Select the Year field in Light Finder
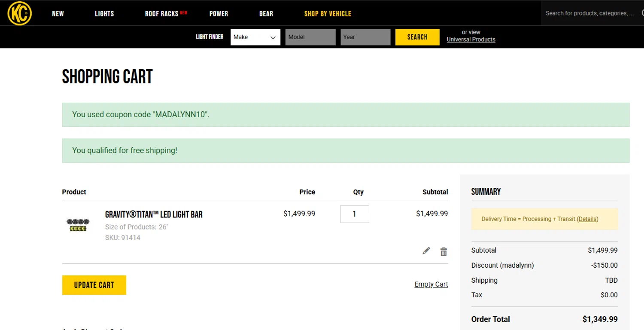The height and width of the screenshot is (330, 644). tap(365, 37)
